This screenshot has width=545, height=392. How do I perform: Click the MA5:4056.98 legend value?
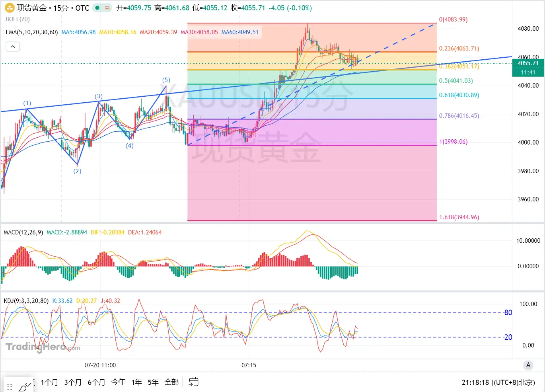pos(78,32)
